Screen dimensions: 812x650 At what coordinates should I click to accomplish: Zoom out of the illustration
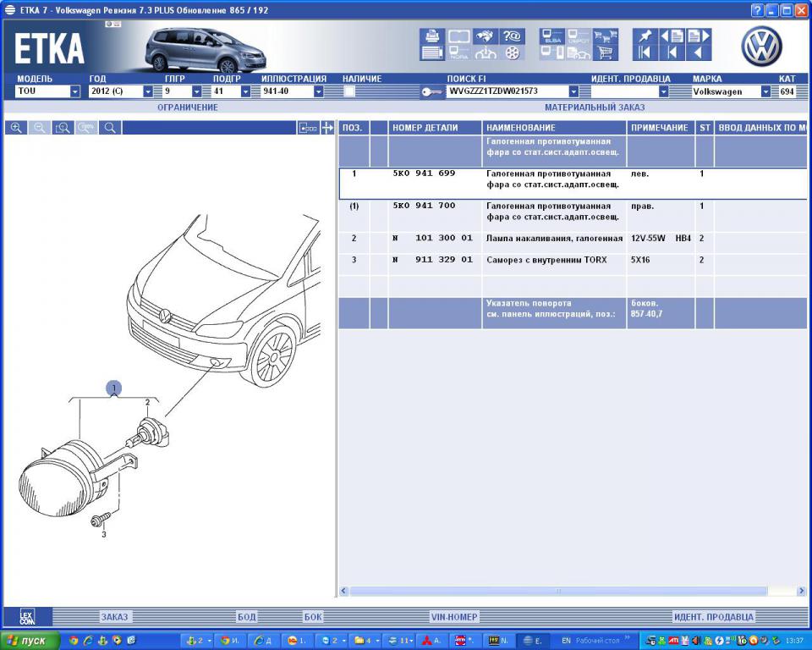coord(40,128)
